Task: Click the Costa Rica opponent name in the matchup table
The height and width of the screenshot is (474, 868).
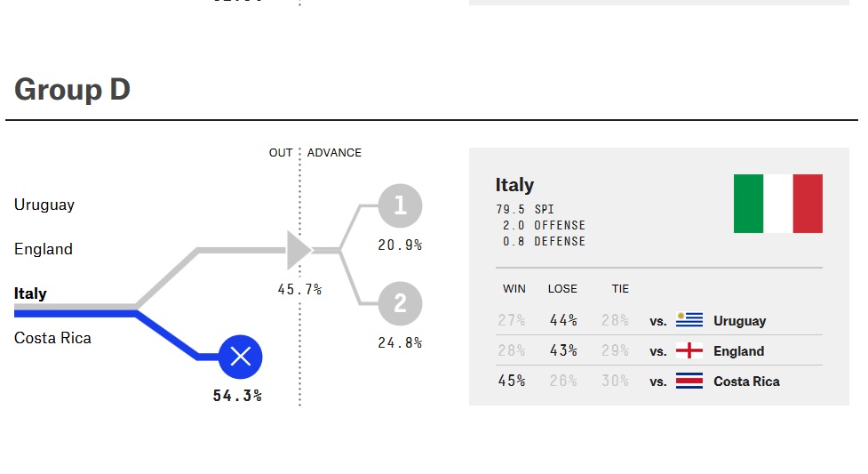Action: [746, 382]
